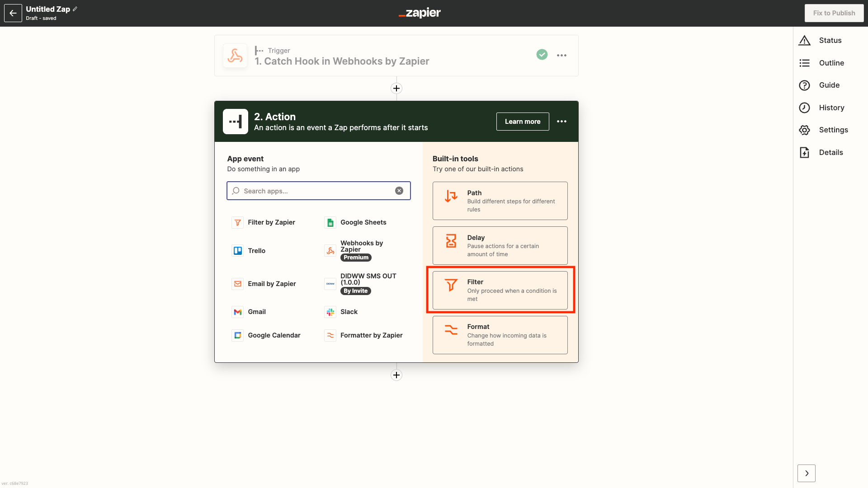Open the Settings panel
The image size is (868, 488).
tap(823, 130)
